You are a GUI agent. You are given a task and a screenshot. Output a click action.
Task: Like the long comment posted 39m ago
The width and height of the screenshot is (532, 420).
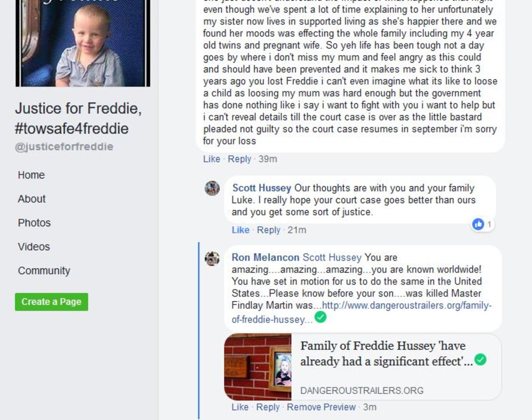pyautogui.click(x=212, y=159)
